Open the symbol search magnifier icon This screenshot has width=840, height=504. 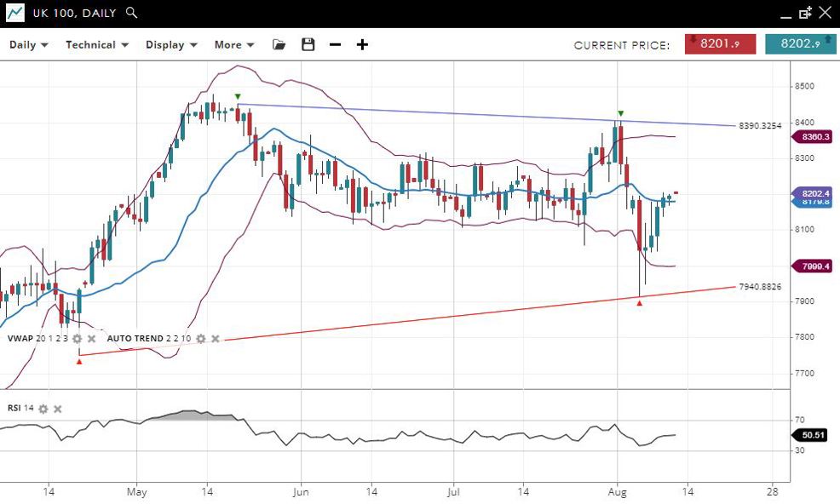coord(130,13)
